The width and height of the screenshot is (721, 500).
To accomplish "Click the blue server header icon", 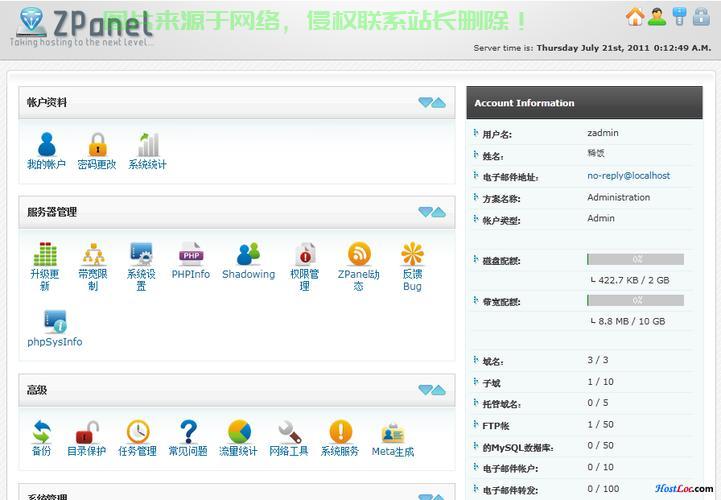I will 679,17.
